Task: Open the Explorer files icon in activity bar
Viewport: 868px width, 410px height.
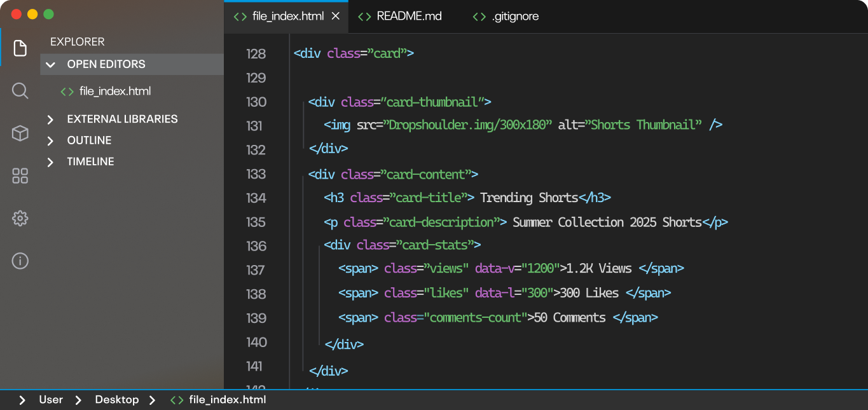Action: tap(20, 48)
